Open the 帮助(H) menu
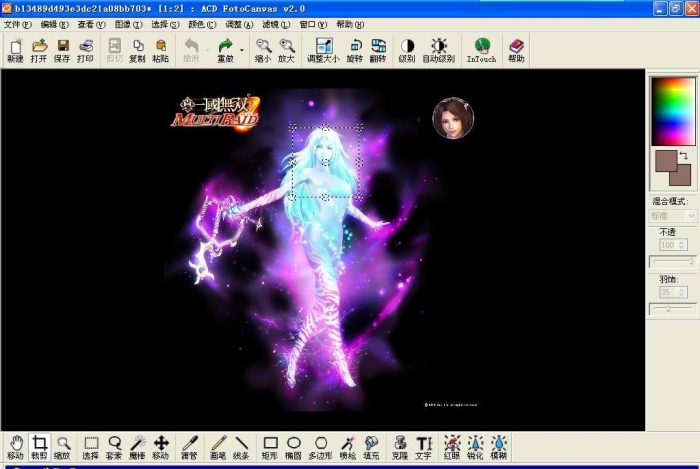The image size is (700, 469). point(350,25)
